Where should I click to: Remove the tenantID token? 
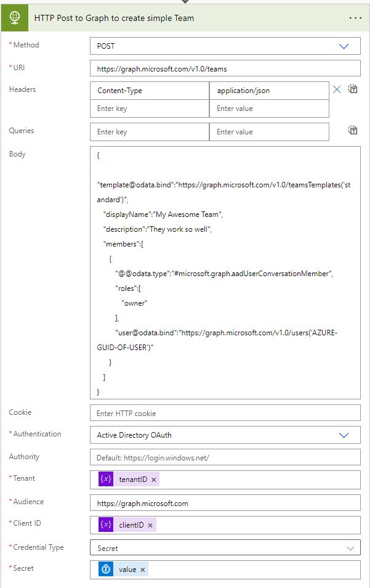click(x=153, y=480)
